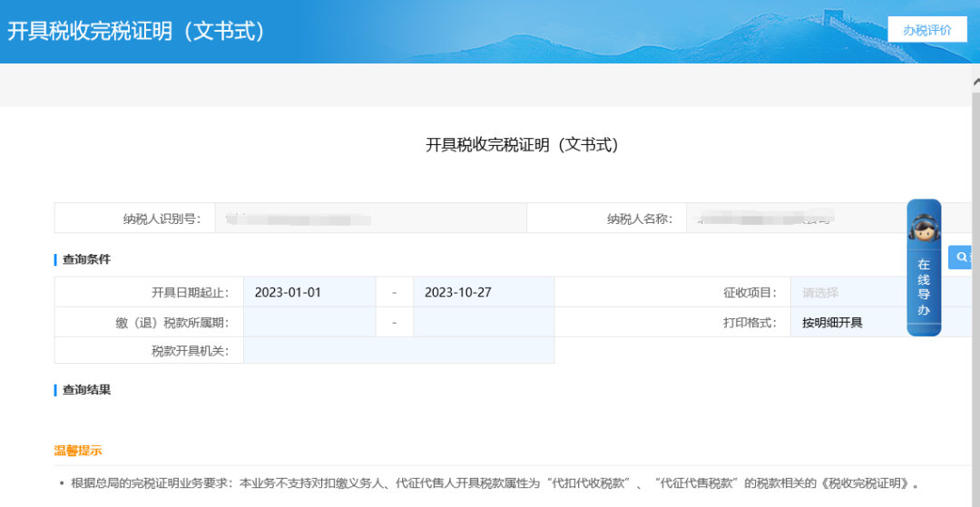
Task: Click the 缴(退)税款所属期 start field
Action: 309,322
